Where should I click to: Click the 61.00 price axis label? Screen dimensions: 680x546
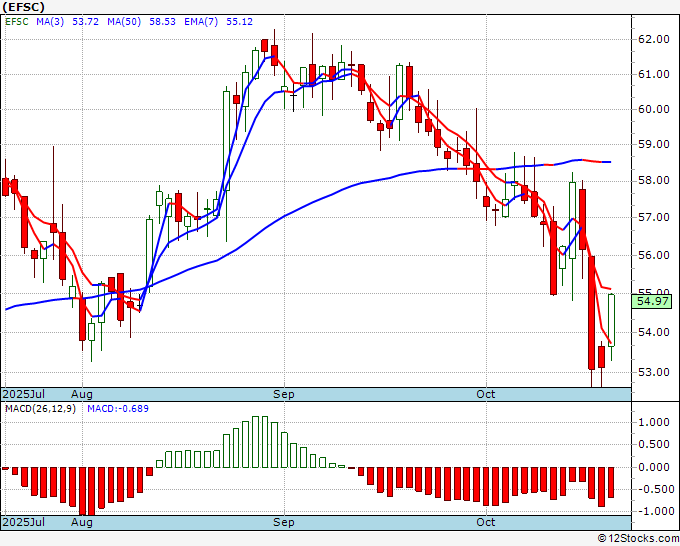654,74
